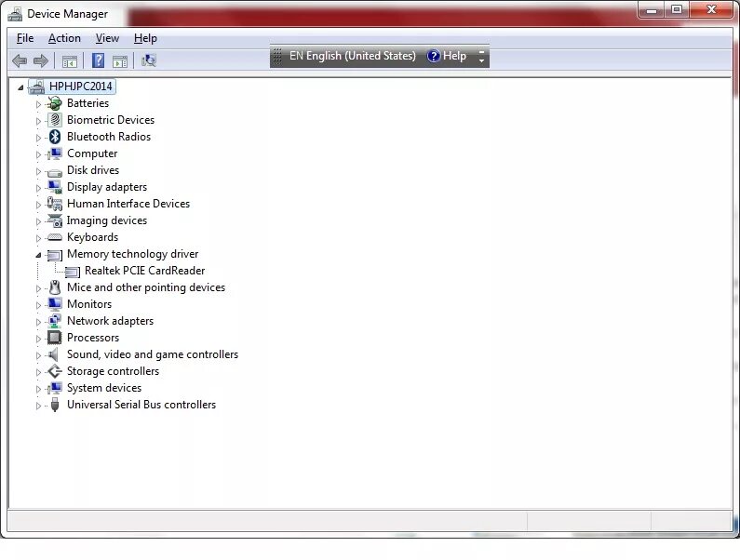Viewport: 740px width, 560px height.
Task: Select the Monitors label
Action: (89, 304)
